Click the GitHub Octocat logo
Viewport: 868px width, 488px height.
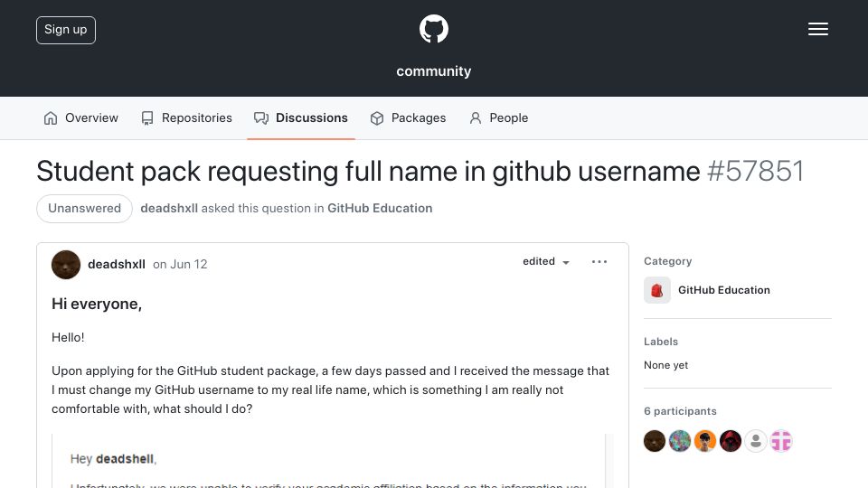coord(433,29)
